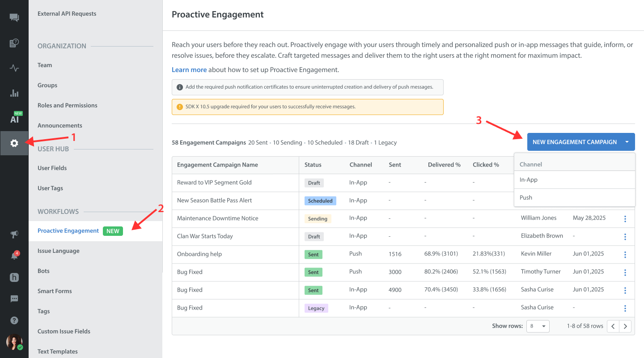Click the Delivered % column header

[x=444, y=165]
